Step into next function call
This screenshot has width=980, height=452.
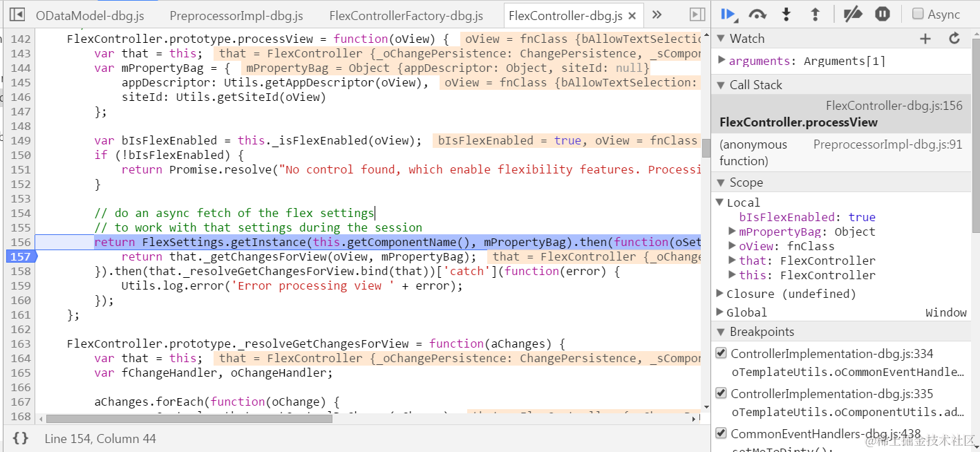tap(786, 14)
